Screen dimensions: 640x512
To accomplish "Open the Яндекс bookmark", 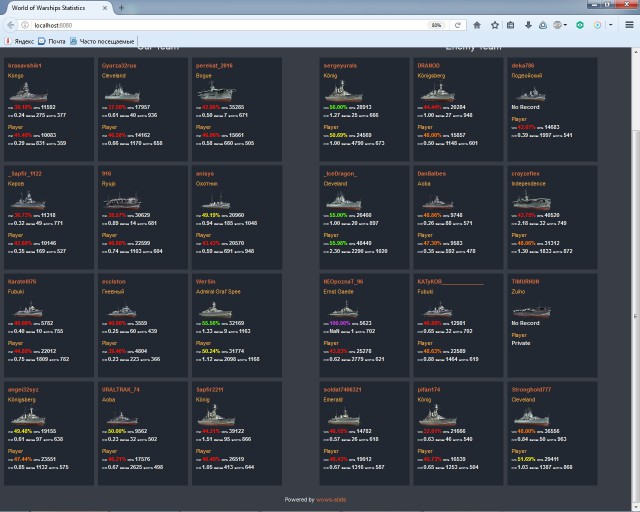I will pyautogui.click(x=19, y=41).
